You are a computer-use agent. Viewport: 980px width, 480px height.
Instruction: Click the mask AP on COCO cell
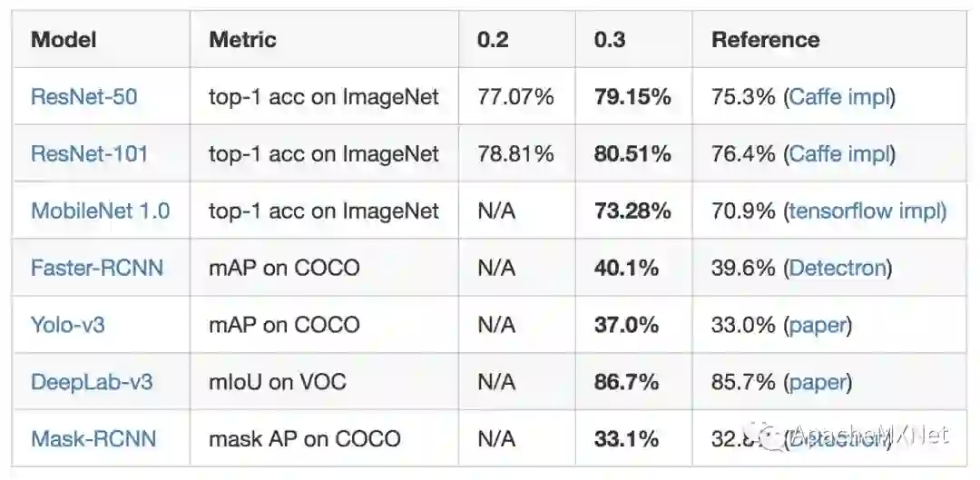(304, 439)
